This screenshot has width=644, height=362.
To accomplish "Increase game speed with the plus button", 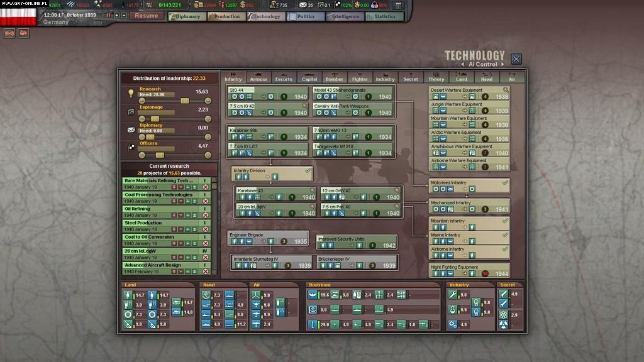I will (x=116, y=15).
